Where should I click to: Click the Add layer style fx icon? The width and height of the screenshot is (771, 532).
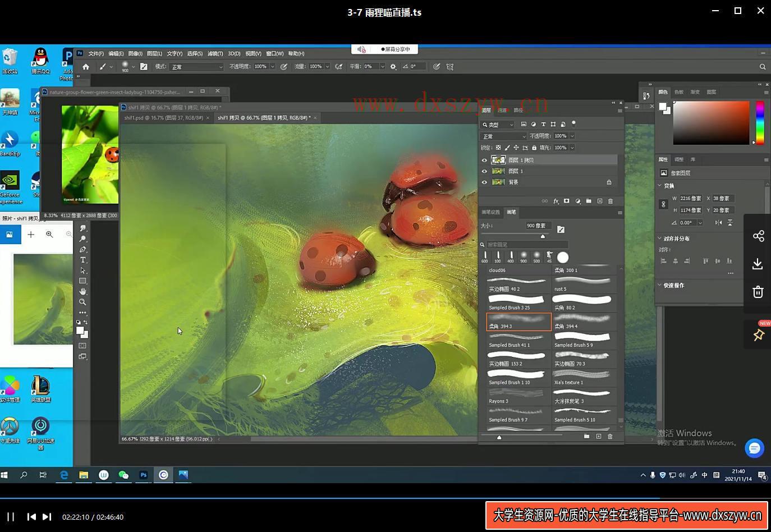[556, 201]
